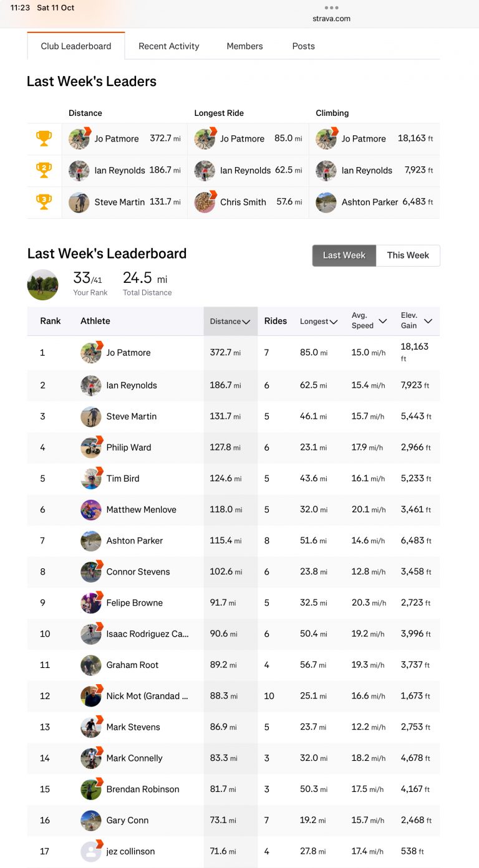
Task: Open the Posts tab
Action: coord(304,46)
